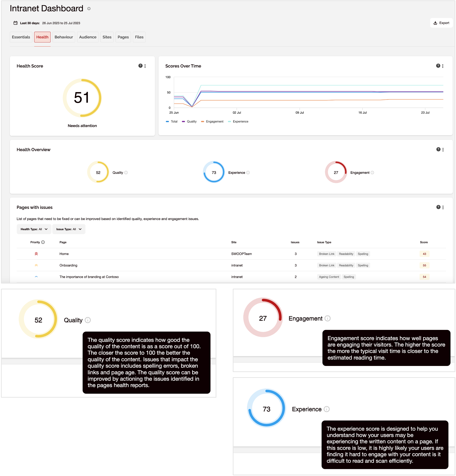Open the Health Overview options menu

click(443, 150)
